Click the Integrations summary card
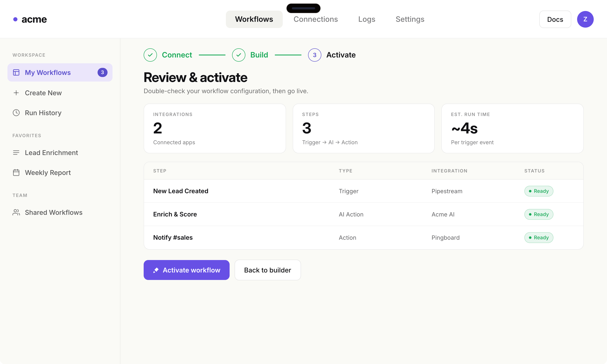The image size is (607, 364). point(214,128)
